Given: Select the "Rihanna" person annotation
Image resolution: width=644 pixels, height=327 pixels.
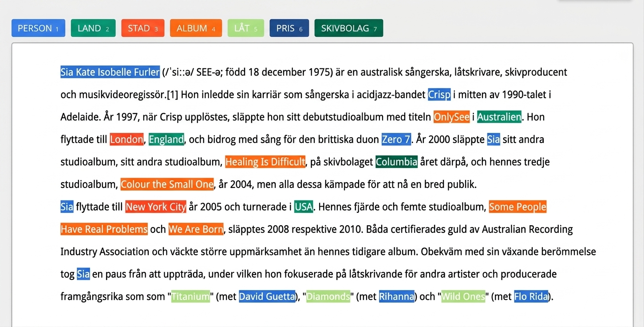Looking at the screenshot, I should [397, 296].
